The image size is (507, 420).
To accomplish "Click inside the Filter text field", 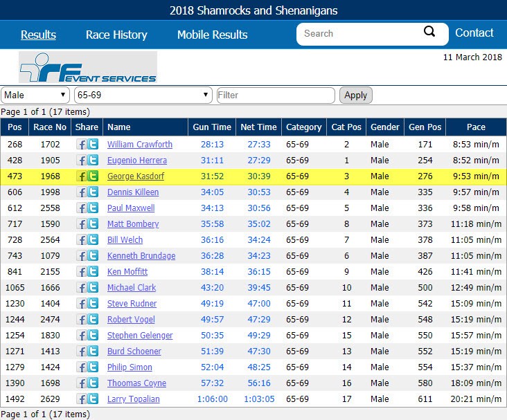I will point(276,95).
